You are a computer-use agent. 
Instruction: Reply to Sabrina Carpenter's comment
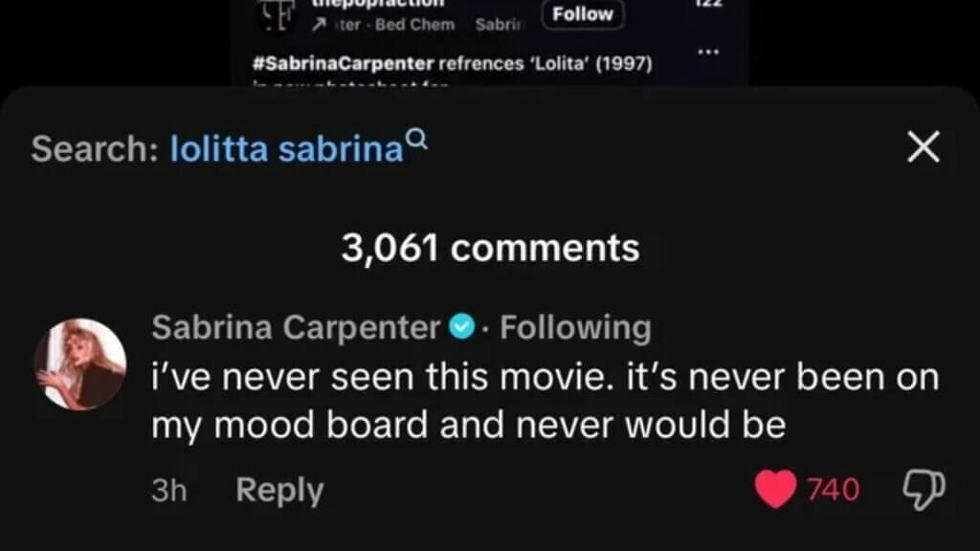279,490
